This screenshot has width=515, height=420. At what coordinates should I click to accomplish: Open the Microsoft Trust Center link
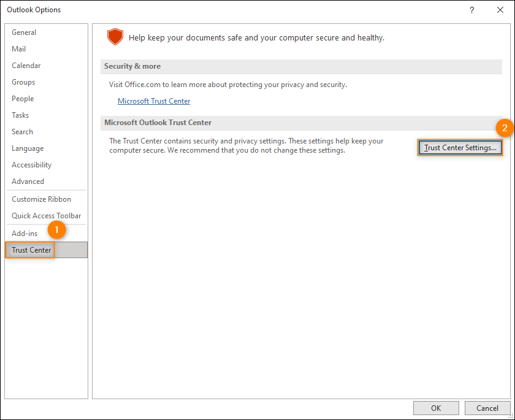[x=154, y=101]
